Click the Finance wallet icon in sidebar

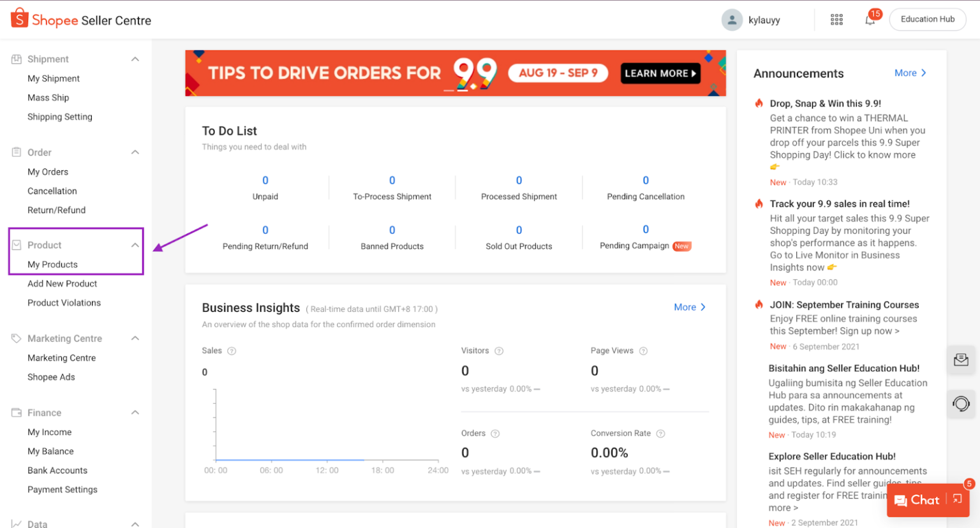(x=15, y=413)
